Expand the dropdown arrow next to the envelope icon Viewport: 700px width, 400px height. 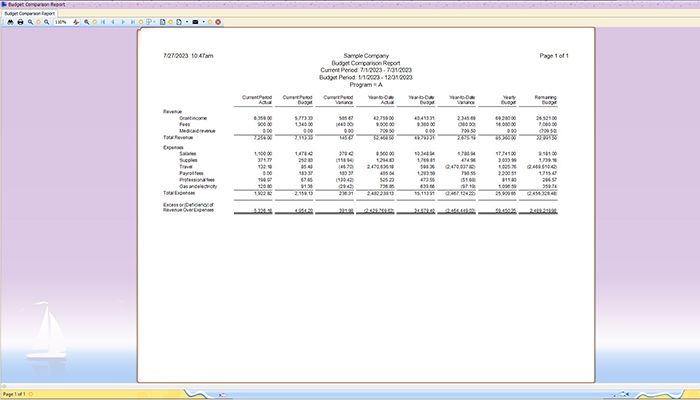pos(204,22)
